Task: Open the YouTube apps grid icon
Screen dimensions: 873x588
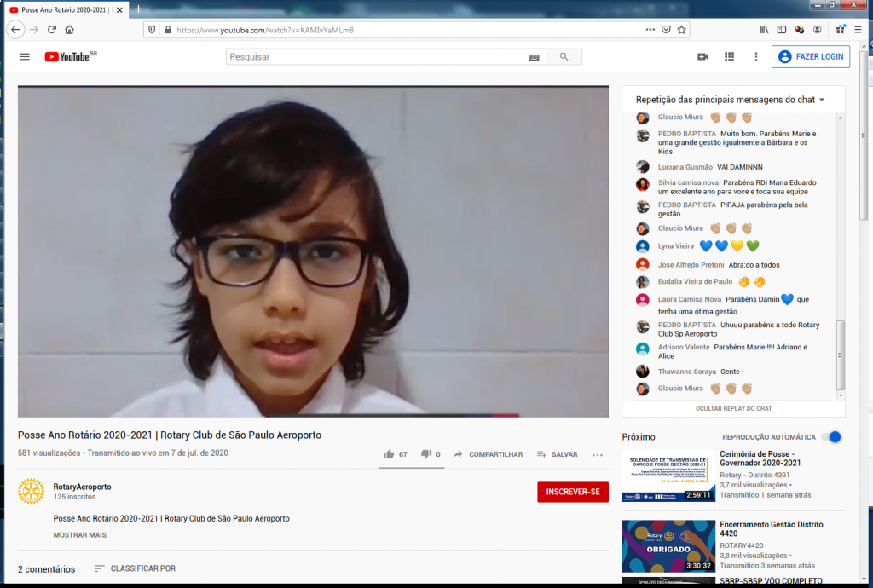Action: (729, 57)
